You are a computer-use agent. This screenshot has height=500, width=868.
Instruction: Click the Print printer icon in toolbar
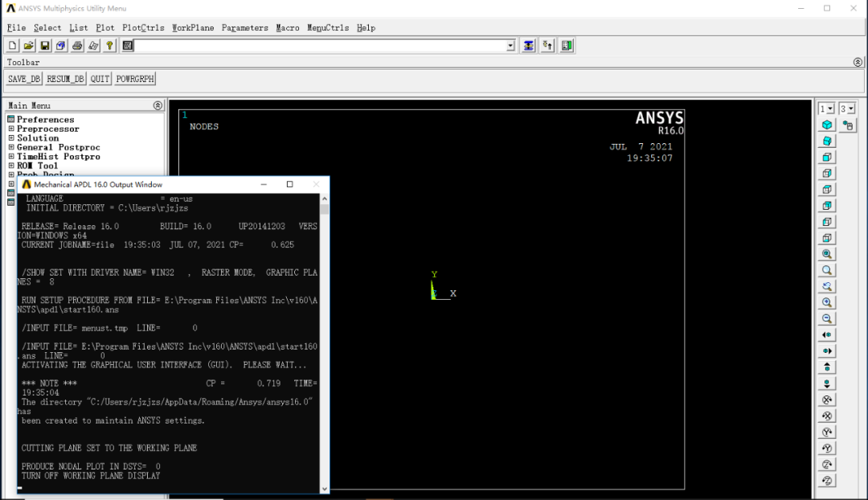pyautogui.click(x=77, y=46)
